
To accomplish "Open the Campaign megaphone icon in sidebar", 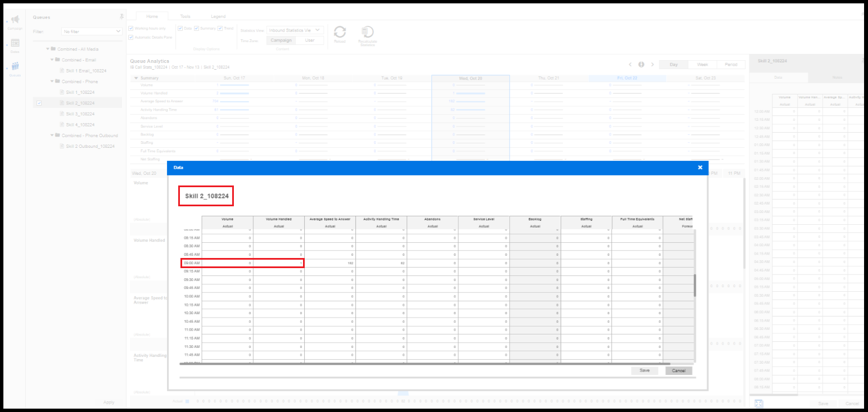I will (x=15, y=20).
